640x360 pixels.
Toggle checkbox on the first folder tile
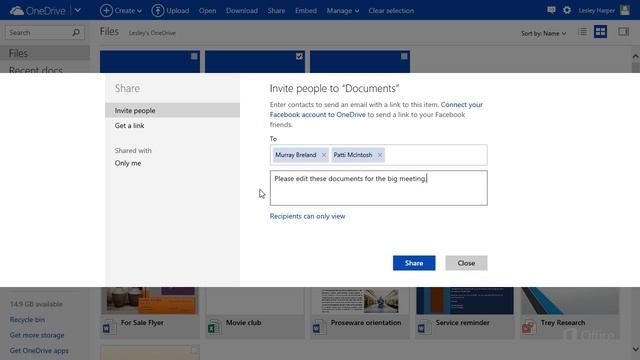pos(194,56)
